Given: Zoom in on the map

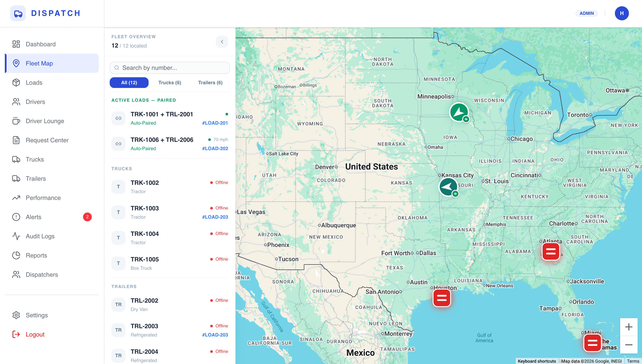Looking at the screenshot, I should click(x=629, y=327).
